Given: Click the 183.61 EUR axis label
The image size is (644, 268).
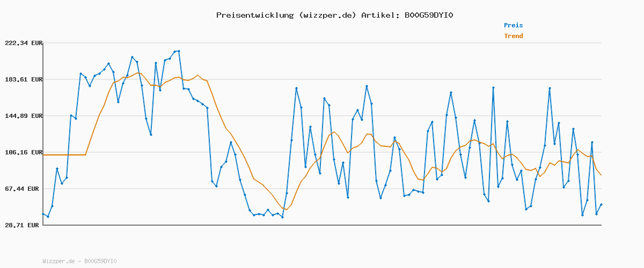Looking at the screenshot, I should coord(22,79).
